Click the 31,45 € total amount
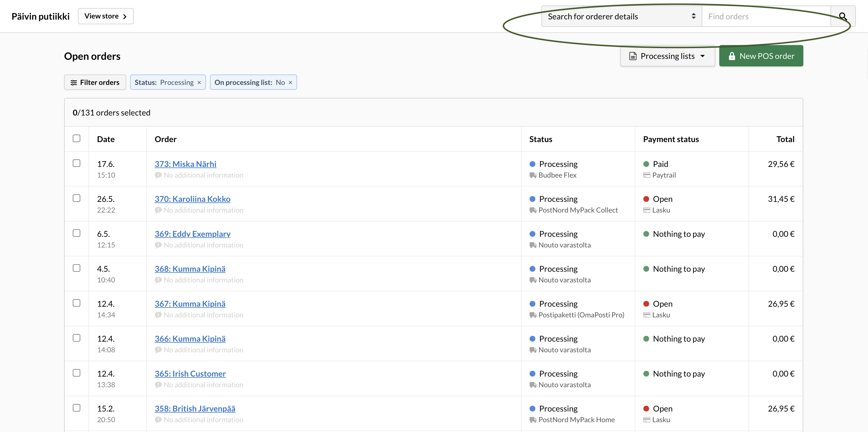Viewport: 868px width, 432px height. click(781, 199)
